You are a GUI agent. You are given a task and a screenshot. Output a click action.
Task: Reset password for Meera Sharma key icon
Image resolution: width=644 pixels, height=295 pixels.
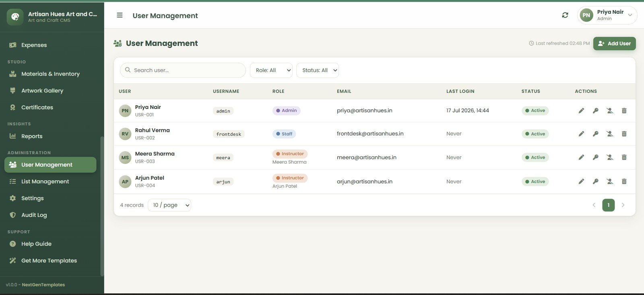(x=596, y=158)
